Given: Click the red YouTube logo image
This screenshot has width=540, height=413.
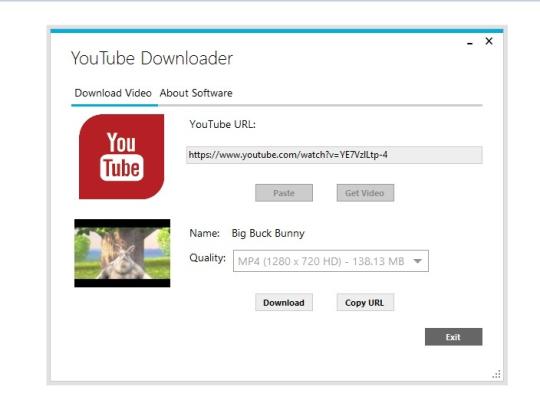Looking at the screenshot, I should (121, 157).
